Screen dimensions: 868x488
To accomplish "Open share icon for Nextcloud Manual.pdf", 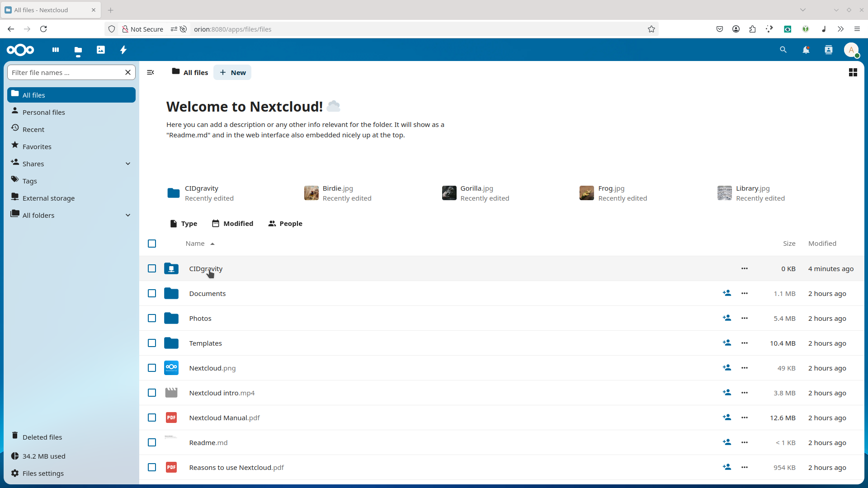I will 727,418.
